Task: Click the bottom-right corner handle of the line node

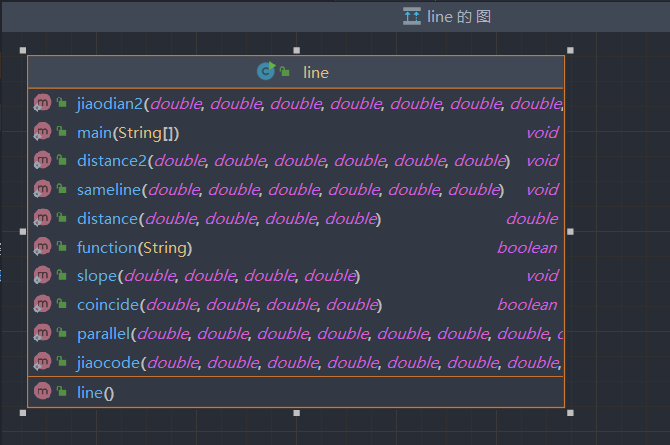Action: click(x=570, y=413)
